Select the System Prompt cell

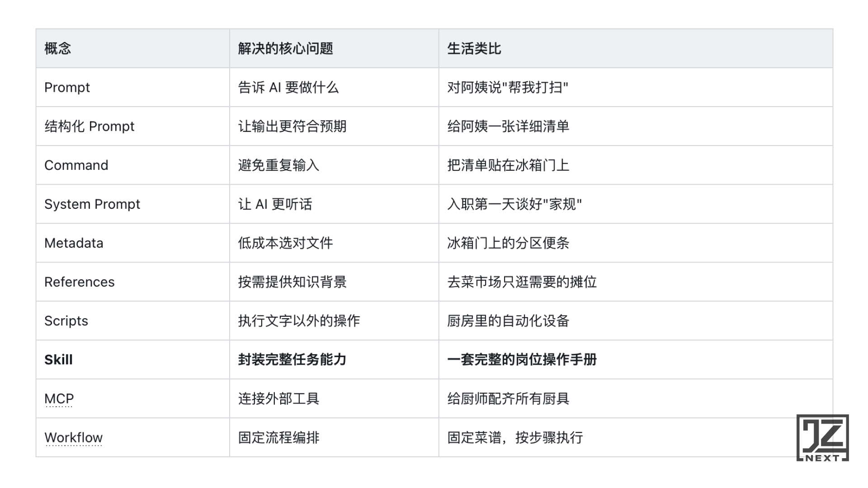click(x=92, y=204)
